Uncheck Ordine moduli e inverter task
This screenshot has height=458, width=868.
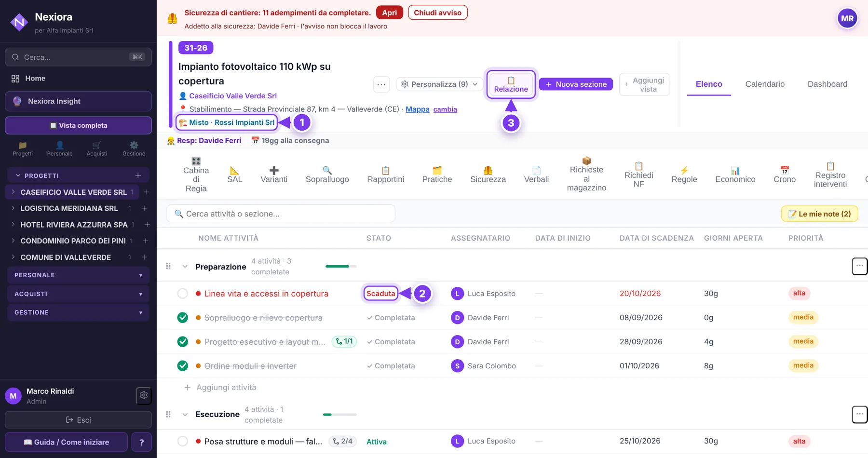tap(183, 366)
